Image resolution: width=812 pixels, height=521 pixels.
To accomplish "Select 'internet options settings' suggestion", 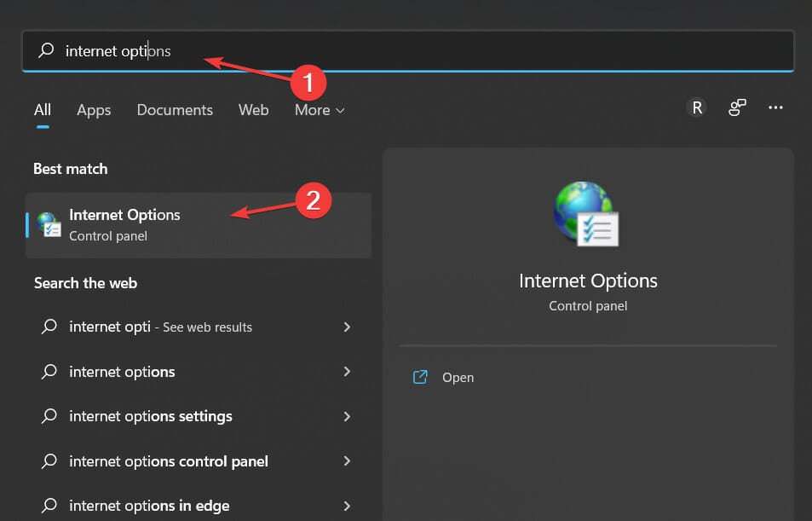I will (x=199, y=416).
